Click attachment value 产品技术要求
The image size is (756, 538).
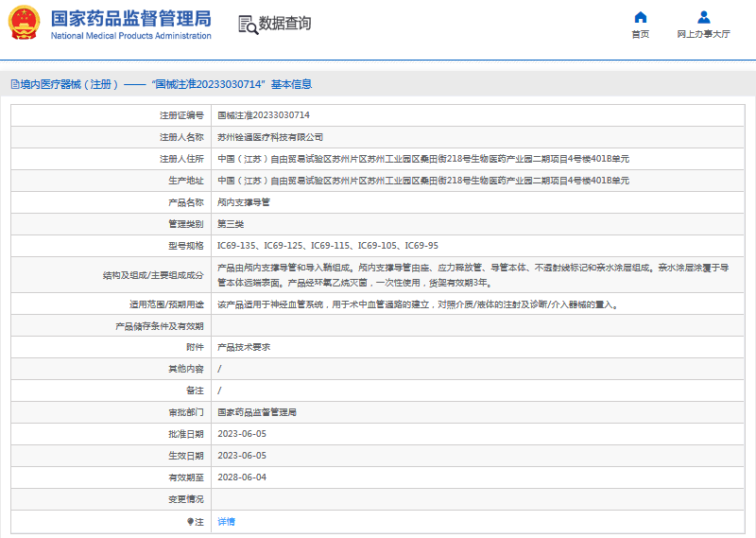point(244,347)
